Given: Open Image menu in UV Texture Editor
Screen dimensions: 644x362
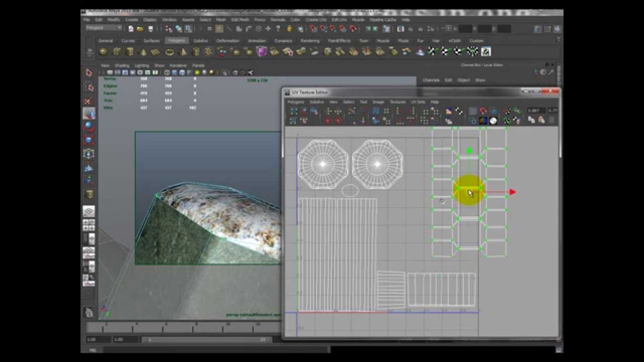Looking at the screenshot, I should click(x=378, y=102).
